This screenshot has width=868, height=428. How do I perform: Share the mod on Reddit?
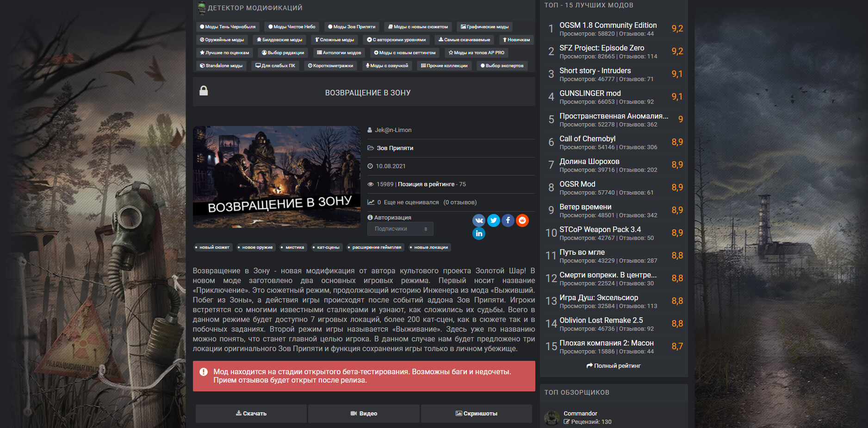(522, 220)
